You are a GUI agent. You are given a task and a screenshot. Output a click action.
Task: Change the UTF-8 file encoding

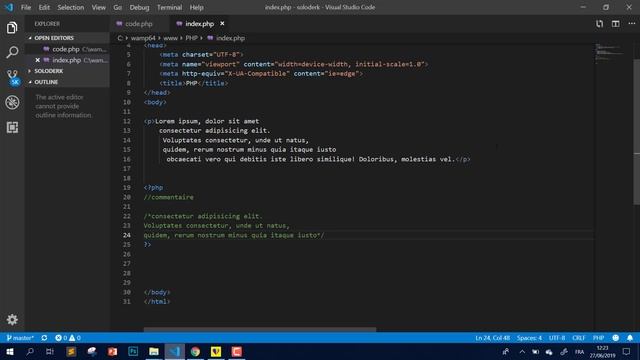click(557, 338)
